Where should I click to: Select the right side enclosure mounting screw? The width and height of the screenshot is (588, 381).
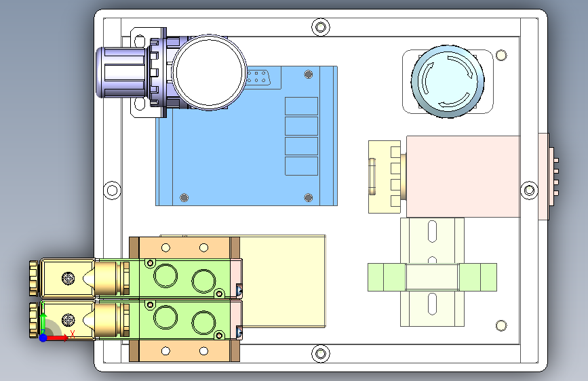point(529,190)
